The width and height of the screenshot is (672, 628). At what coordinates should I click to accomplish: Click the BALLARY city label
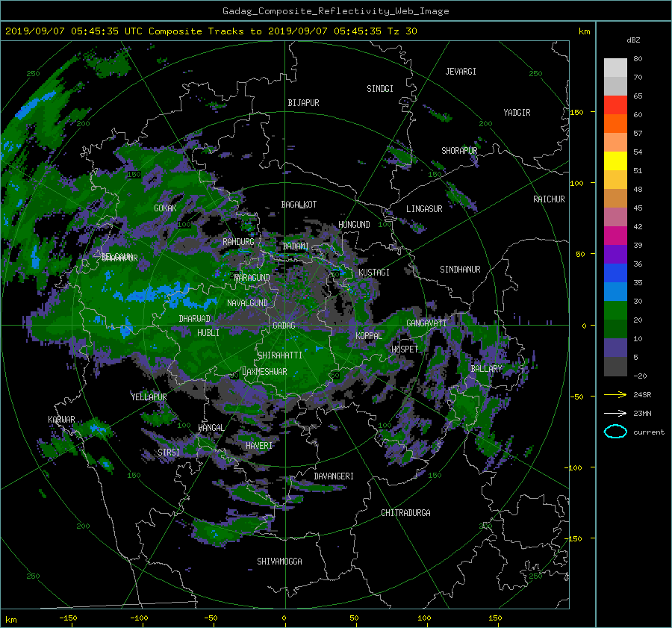pyautogui.click(x=486, y=369)
